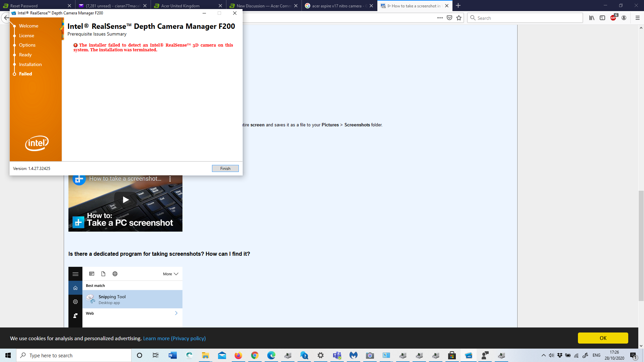Expand the Web row chevron
Image resolution: width=644 pixels, height=362 pixels.
pos(176,313)
